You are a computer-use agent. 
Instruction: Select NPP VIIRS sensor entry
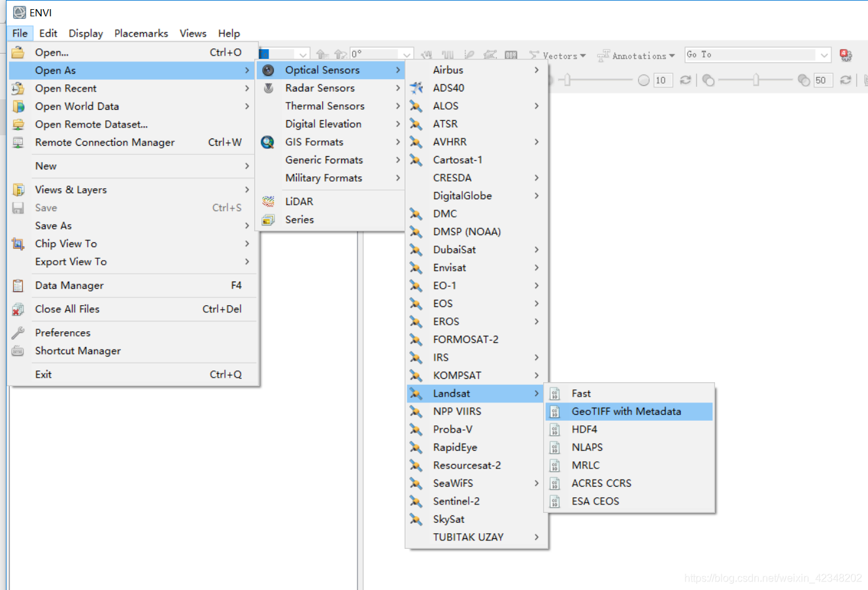[476, 411]
